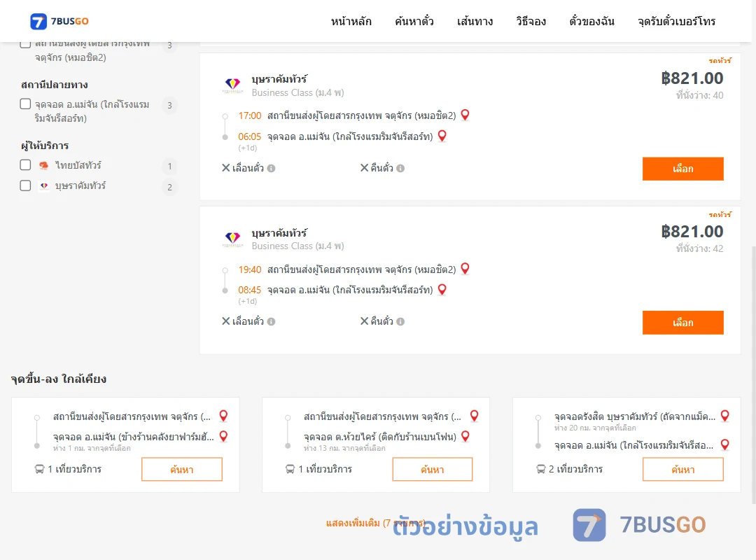The height and width of the screenshot is (560, 756).
Task: Open the เส้นทาง menu item
Action: coord(475,21)
